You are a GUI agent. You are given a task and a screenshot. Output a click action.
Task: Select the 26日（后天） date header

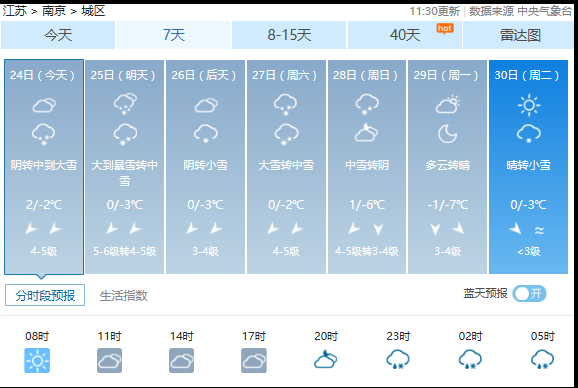pos(205,75)
